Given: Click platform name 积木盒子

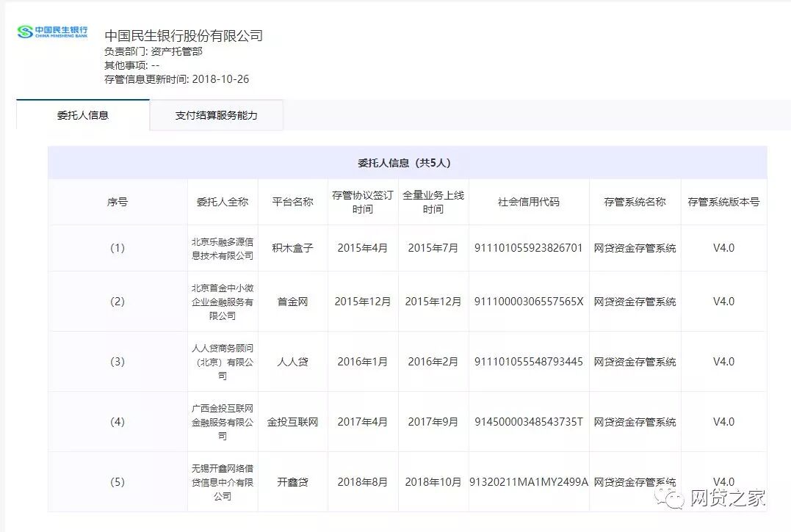Looking at the screenshot, I should tap(292, 248).
